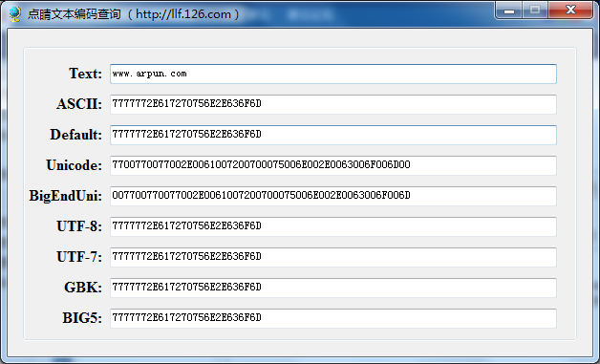Click the globe app icon in title bar
This screenshot has height=364, width=600.
tap(15, 14)
